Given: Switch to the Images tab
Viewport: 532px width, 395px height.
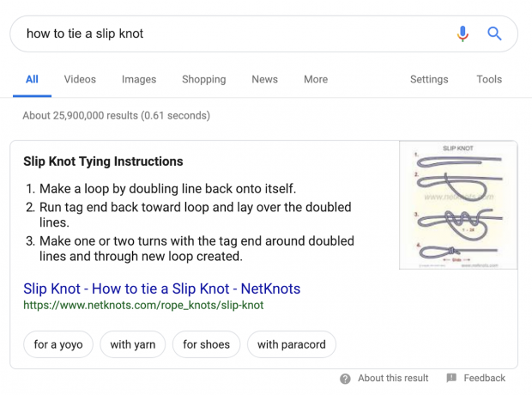Looking at the screenshot, I should 139,79.
